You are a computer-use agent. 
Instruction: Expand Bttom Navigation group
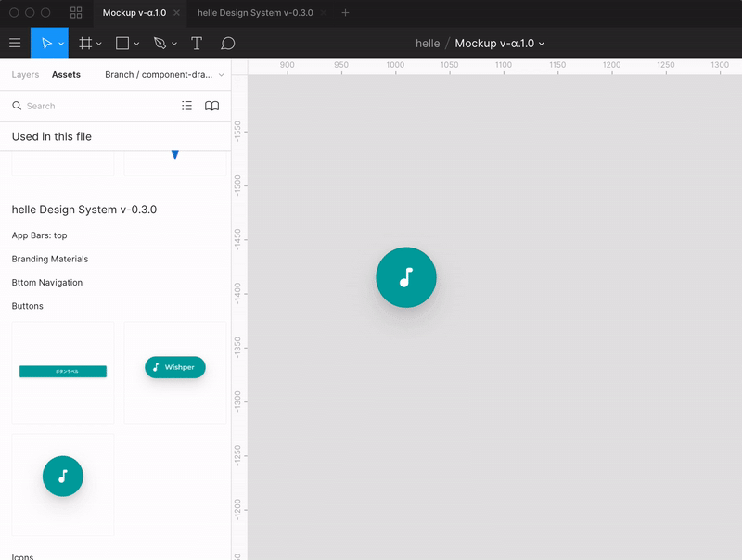click(47, 283)
